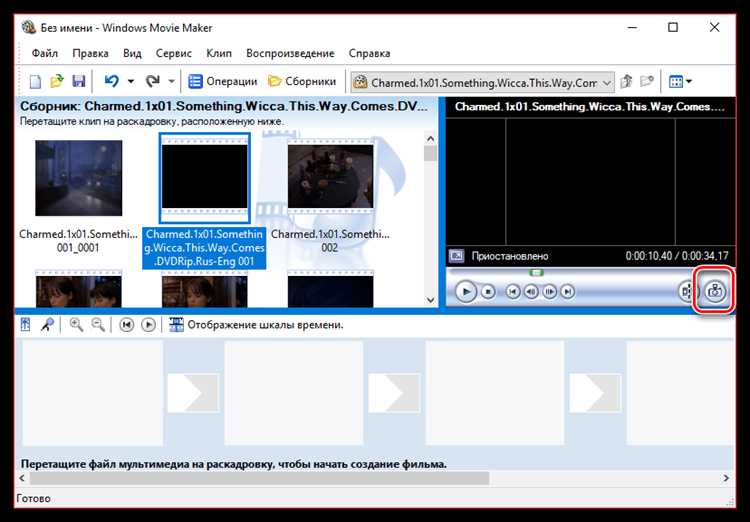Take a picture with the camera icon in the preview
Viewport: 750px width, 522px height.
coord(715,290)
